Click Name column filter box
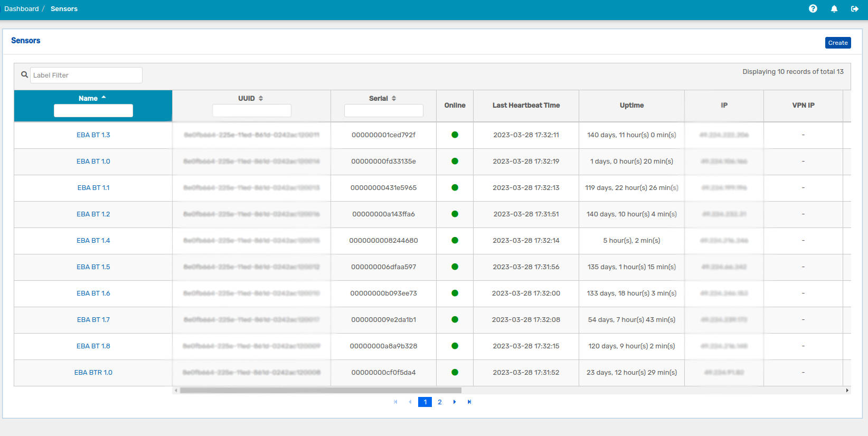 (x=93, y=110)
